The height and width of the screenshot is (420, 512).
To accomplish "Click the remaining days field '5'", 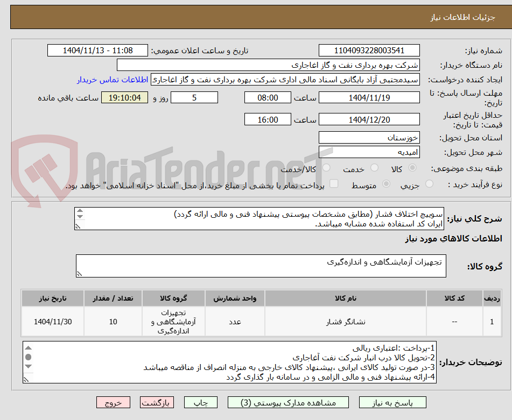I will click(194, 97).
